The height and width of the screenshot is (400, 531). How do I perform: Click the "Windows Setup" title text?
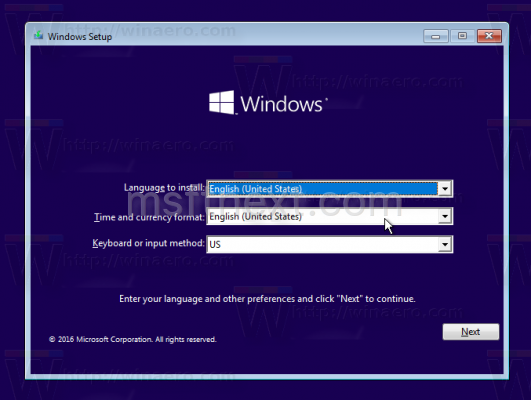click(80, 37)
